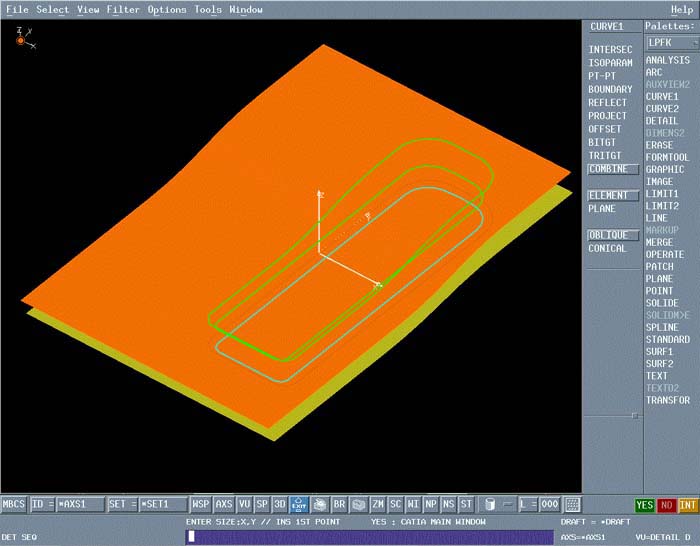This screenshot has width=700, height=546.
Task: Click the axis orientation icon in viewport corner
Action: coord(20,38)
